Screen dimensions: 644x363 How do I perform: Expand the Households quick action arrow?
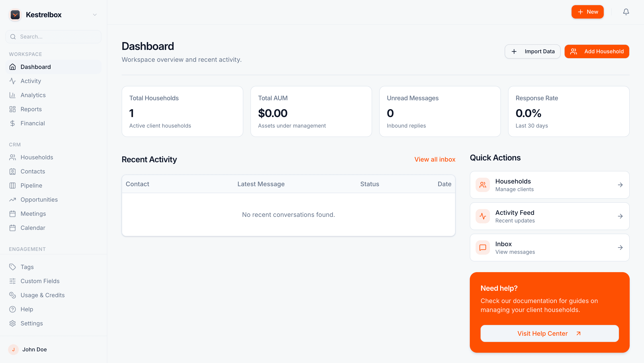click(621, 185)
